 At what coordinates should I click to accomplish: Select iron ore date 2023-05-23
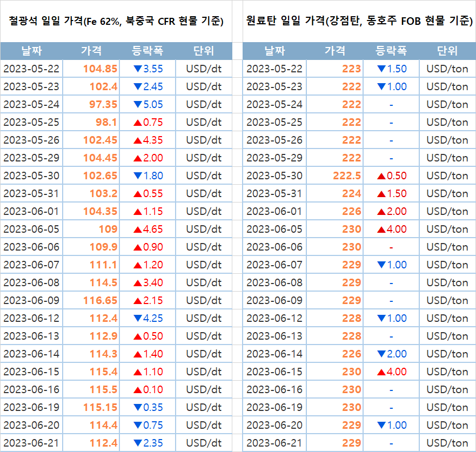pos(31,87)
